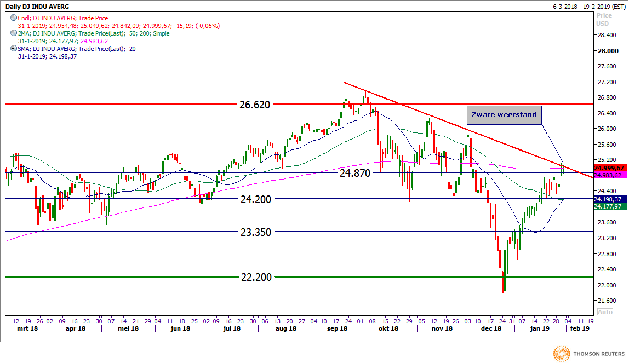Click the clock icon beside Cndl legend
The image size is (629, 364).
click(x=13, y=18)
